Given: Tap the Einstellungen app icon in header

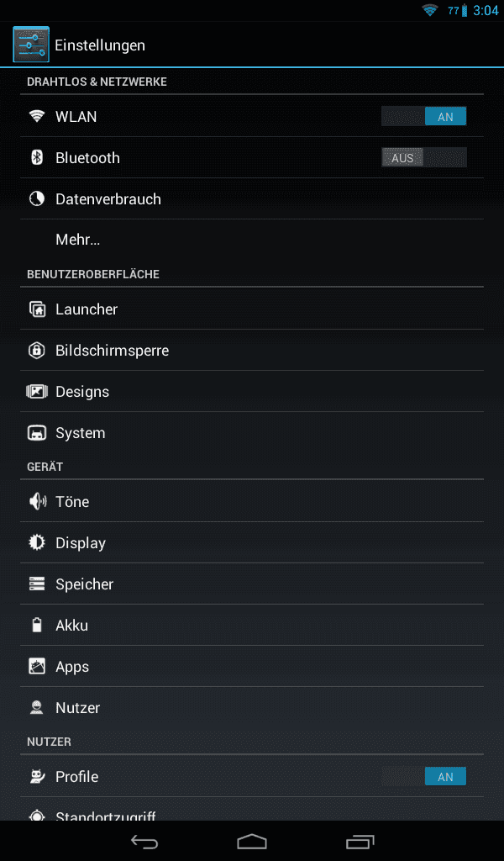Looking at the screenshot, I should click(x=31, y=45).
